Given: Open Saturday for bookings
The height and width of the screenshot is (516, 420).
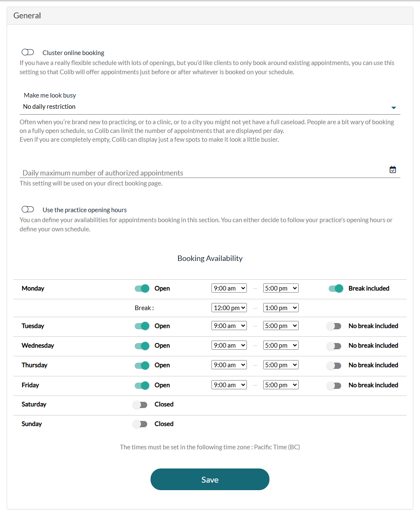Looking at the screenshot, I should pos(140,405).
